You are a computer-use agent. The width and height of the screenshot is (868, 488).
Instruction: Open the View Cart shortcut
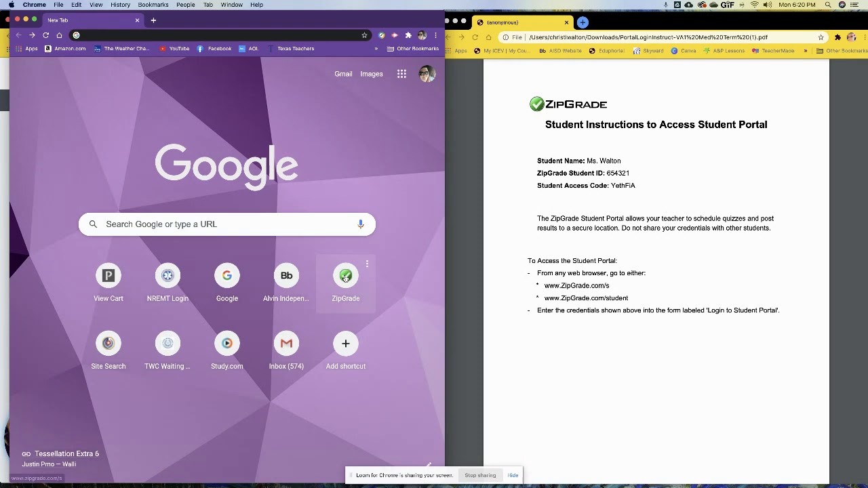point(108,283)
